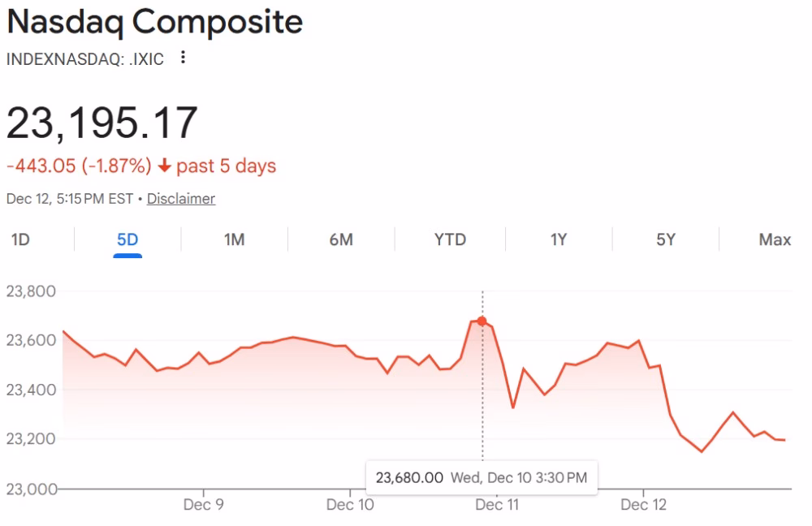Switch to the 1D time range
This screenshot has height=526, width=812.
pos(19,239)
